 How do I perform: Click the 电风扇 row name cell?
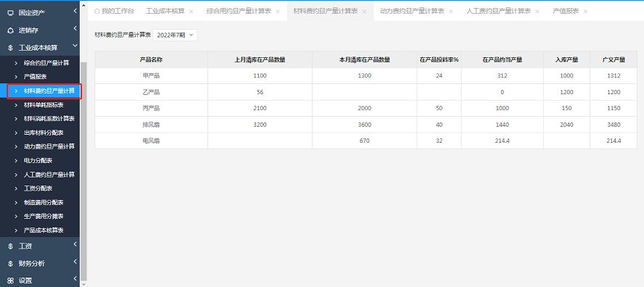pos(151,141)
